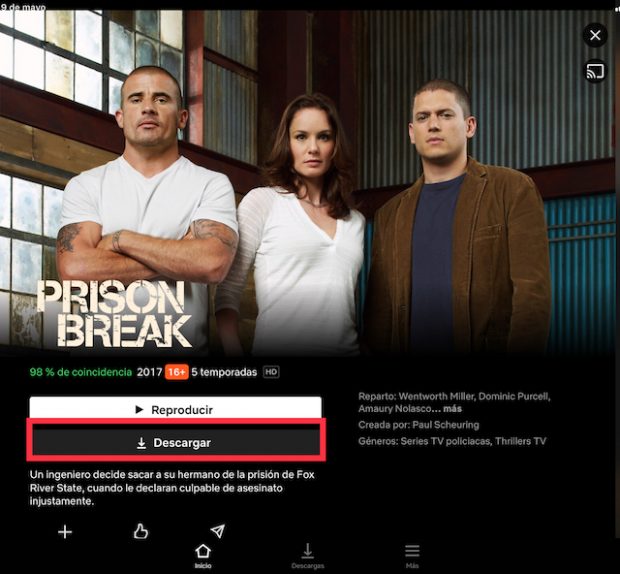Image resolution: width=620 pixels, height=574 pixels.
Task: Rate the show with thumbs up icon
Action: (x=141, y=531)
